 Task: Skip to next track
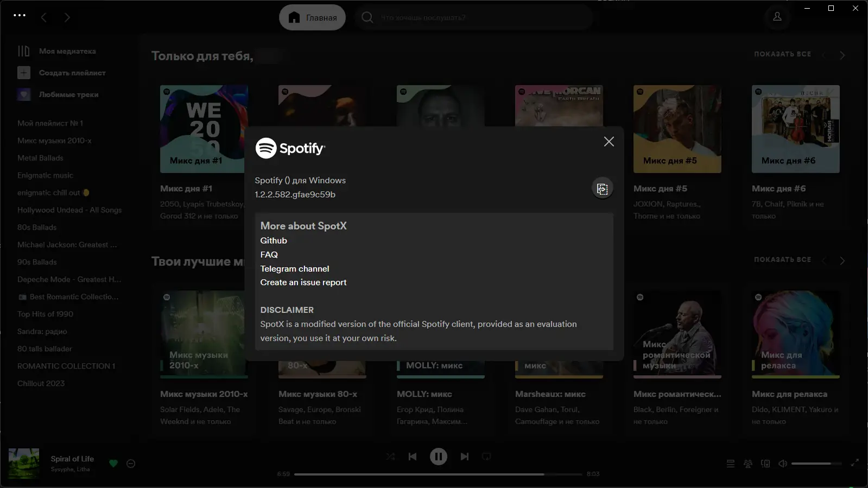point(465,457)
